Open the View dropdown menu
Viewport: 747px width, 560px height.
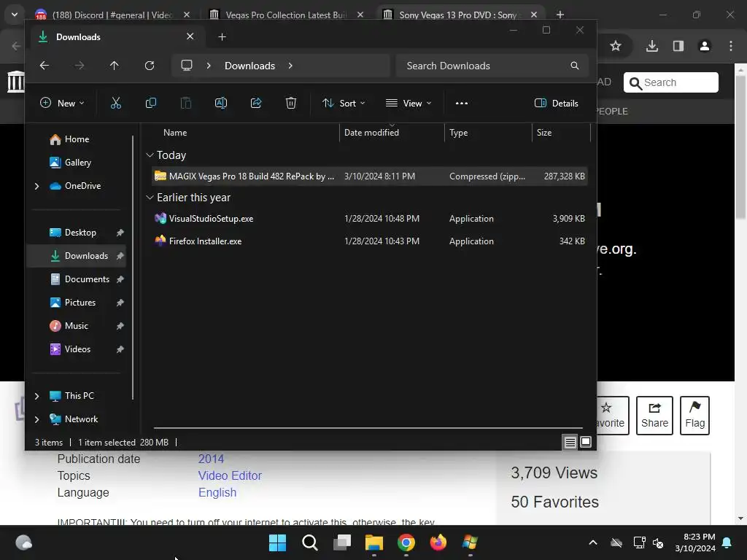pos(409,103)
